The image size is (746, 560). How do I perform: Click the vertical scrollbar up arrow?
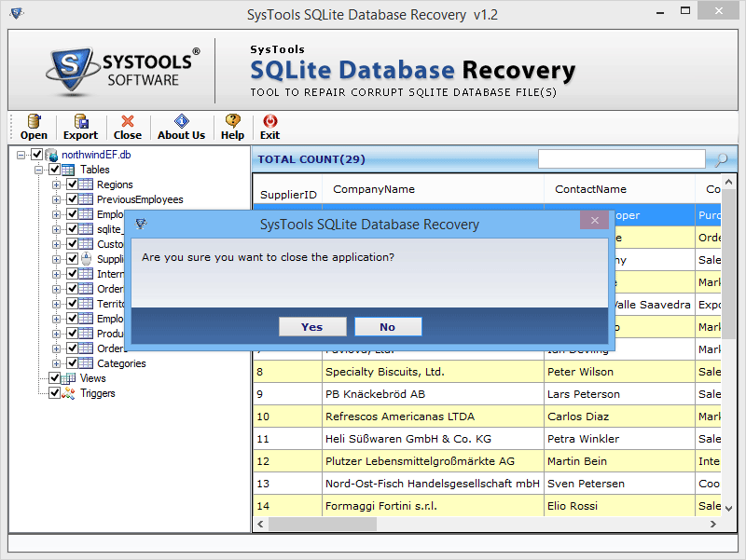(x=728, y=182)
